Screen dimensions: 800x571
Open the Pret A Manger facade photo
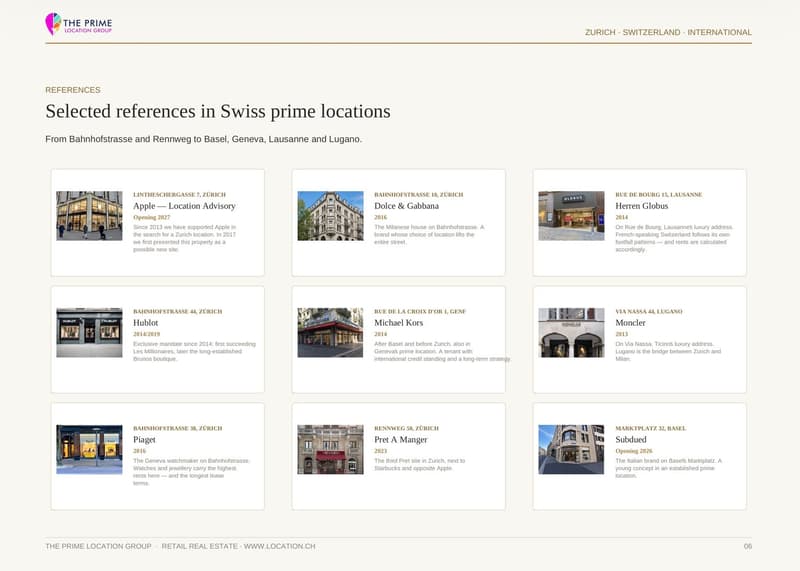331,450
